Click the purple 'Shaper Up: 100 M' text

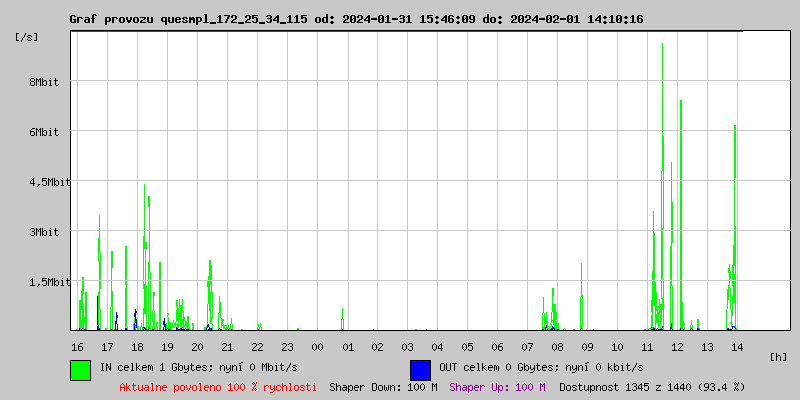click(497, 387)
